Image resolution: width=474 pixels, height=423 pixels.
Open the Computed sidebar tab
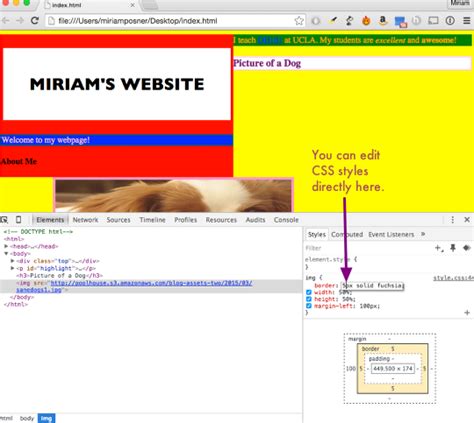[347, 235]
